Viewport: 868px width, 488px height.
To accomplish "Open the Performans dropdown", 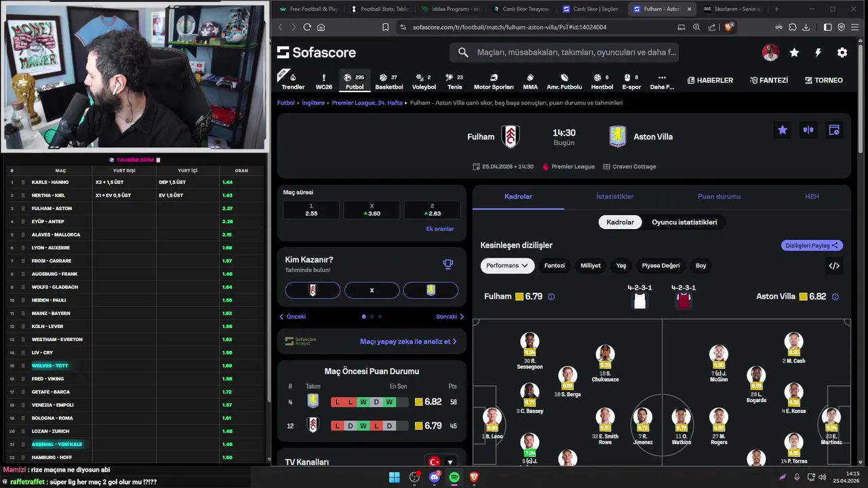I will coord(507,266).
